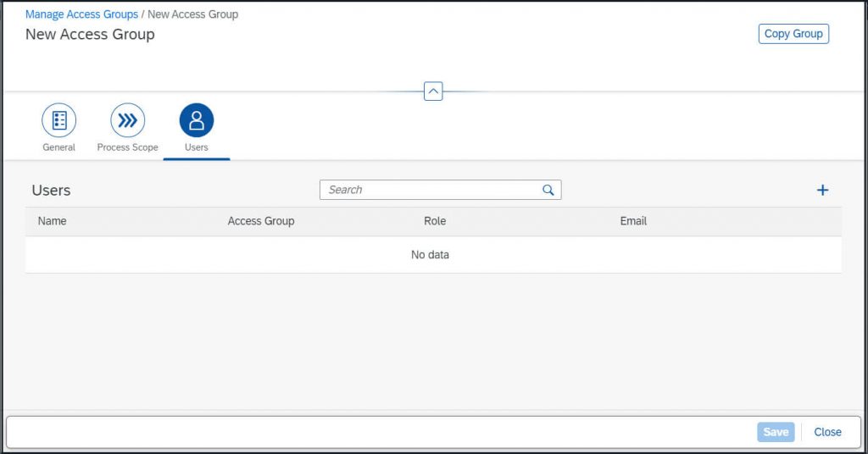Viewport: 868px width, 454px height.
Task: Open the Process Scope section icon
Action: [127, 120]
